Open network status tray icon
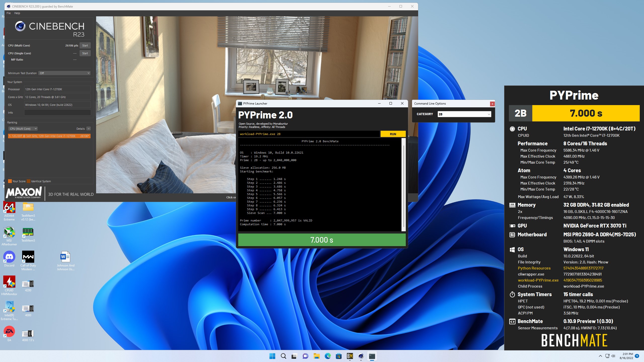 click(607, 356)
